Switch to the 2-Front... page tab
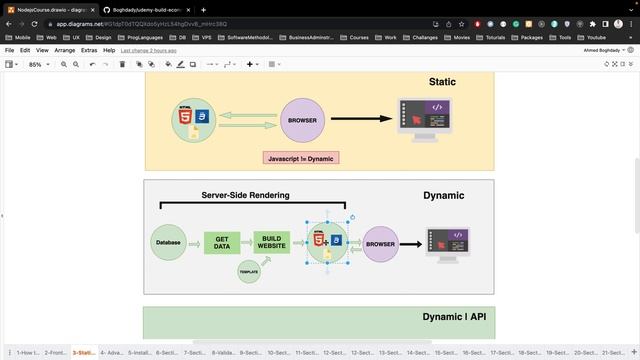The height and width of the screenshot is (360, 640). (x=56, y=352)
